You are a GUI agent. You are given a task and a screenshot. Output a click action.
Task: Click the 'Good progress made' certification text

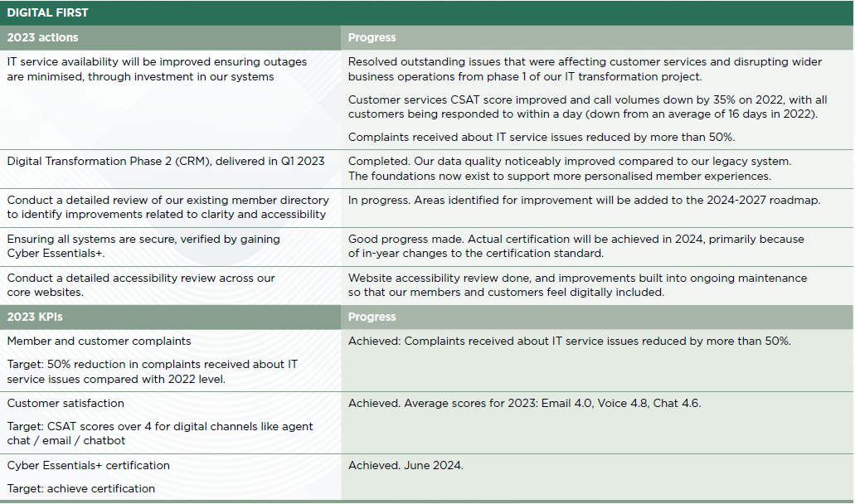tap(576, 246)
